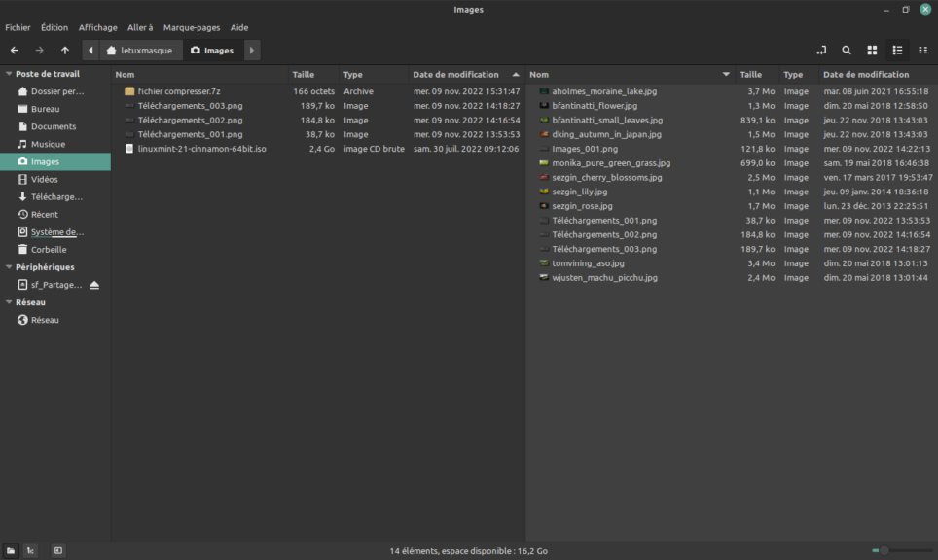
Task: Toggle list view mode off
Action: point(895,50)
